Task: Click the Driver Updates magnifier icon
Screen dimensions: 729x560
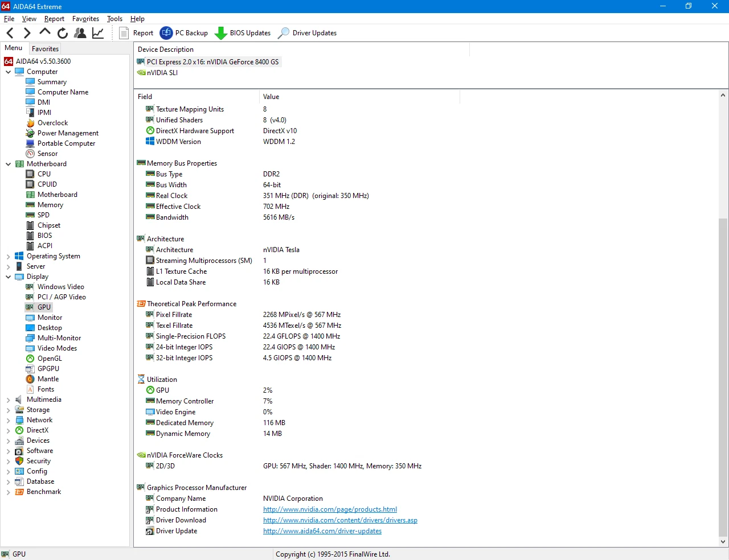Action: [283, 33]
